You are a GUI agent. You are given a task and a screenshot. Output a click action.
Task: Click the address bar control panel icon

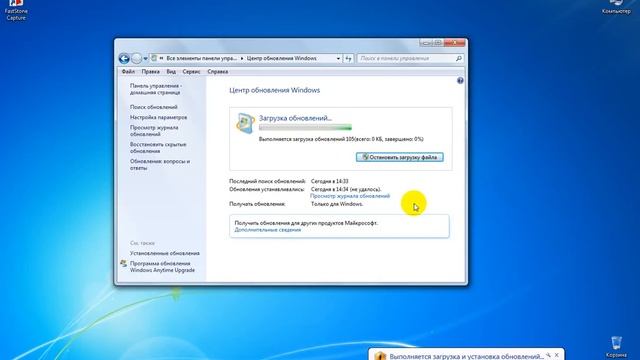[x=154, y=58]
